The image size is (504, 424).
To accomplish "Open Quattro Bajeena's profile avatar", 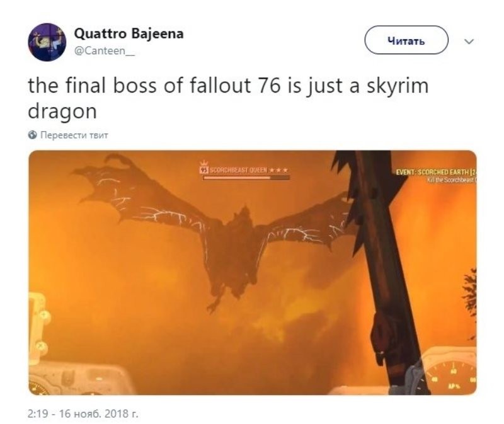I will [47, 42].
